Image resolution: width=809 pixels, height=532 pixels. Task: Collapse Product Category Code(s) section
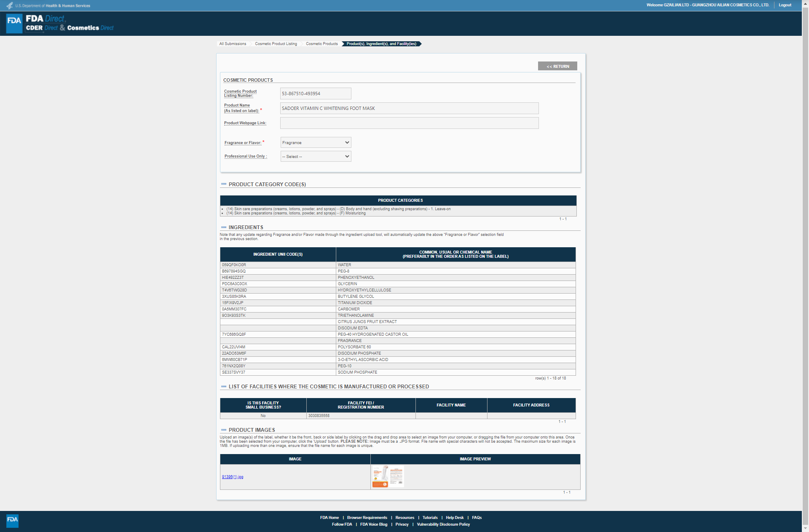click(x=224, y=184)
